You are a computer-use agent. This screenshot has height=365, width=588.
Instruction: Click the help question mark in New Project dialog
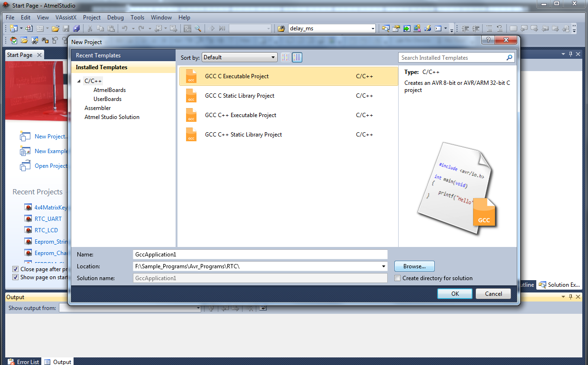tap(488, 40)
